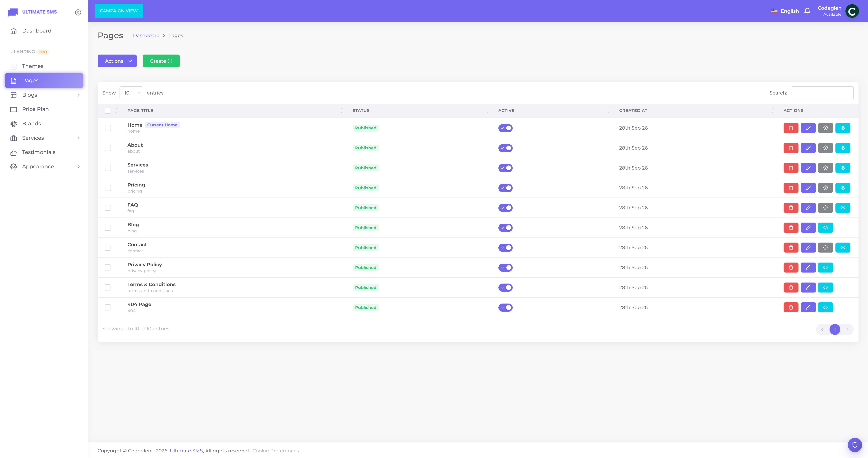Delete the Privacy Policy page
Image resolution: width=868 pixels, height=458 pixels.
point(791,267)
